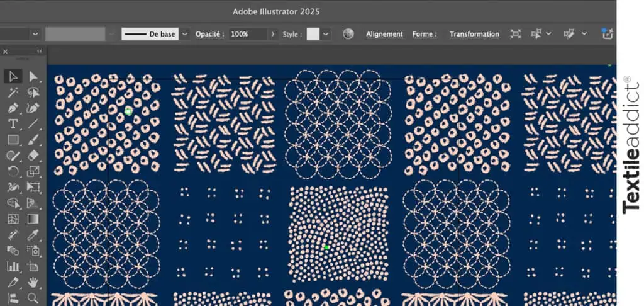This screenshot has width=644, height=306.
Task: Choose the Magic Wand tool
Action: coord(13,92)
